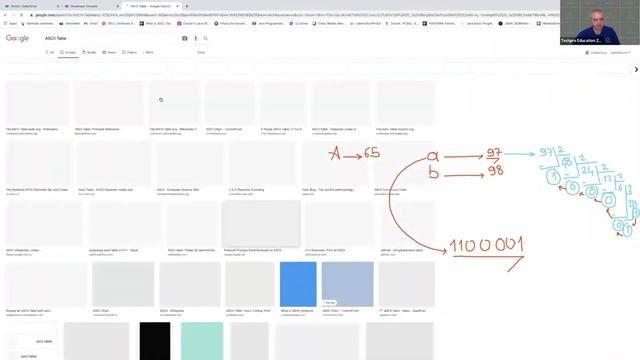640x360 pixels.
Task: Focus the search box containing ASCII Table
Action: coord(110,38)
